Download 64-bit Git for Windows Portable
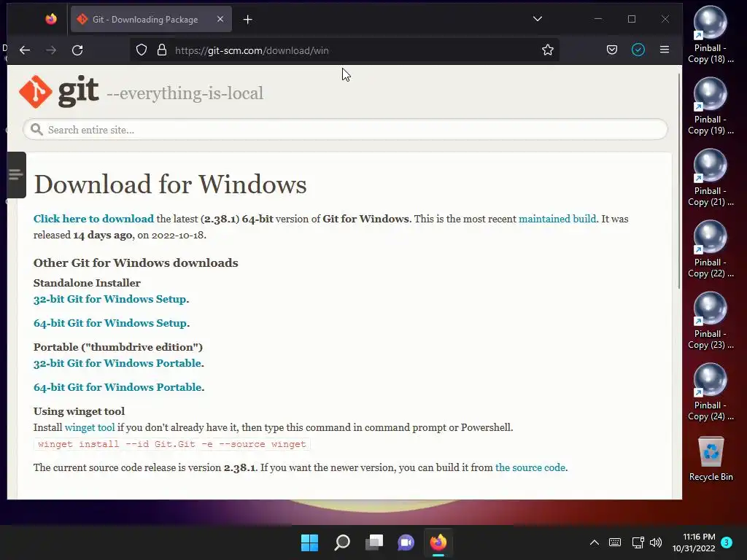 pyautogui.click(x=117, y=387)
